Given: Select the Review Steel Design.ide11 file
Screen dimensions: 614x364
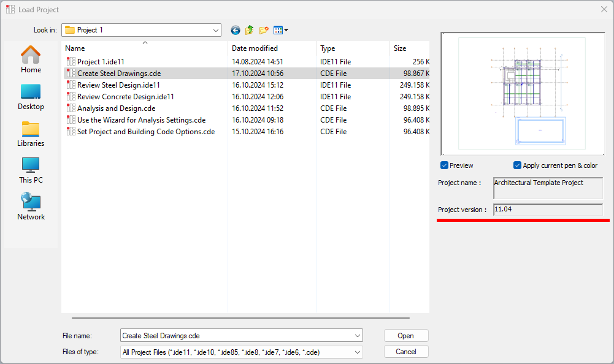Looking at the screenshot, I should pos(118,85).
